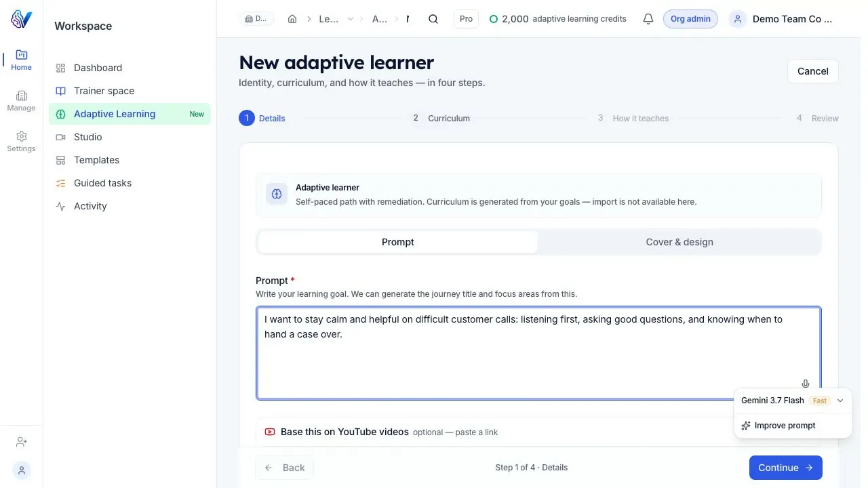Jump to step 3 How it teaches

point(632,118)
